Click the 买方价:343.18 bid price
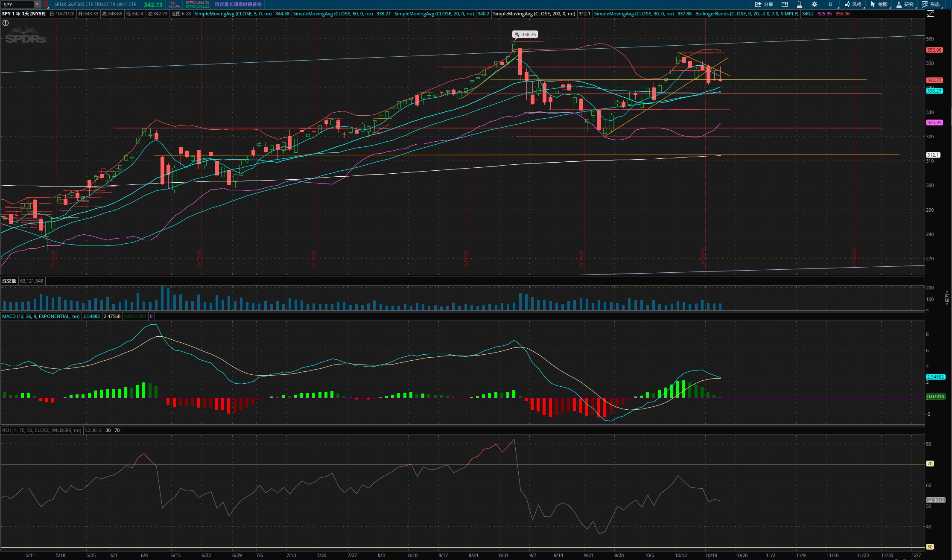The width and height of the screenshot is (952, 560). 197,3
